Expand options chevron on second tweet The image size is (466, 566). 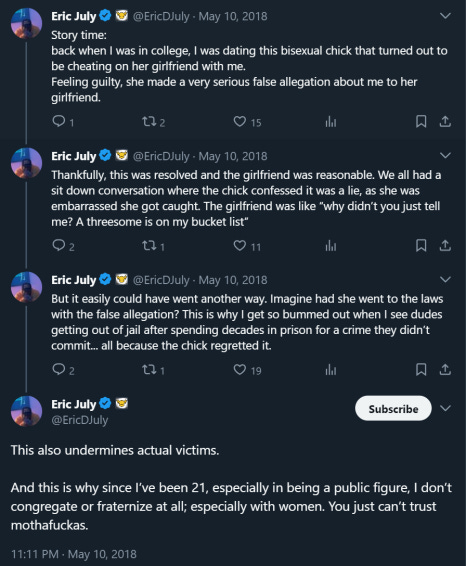coord(446,156)
